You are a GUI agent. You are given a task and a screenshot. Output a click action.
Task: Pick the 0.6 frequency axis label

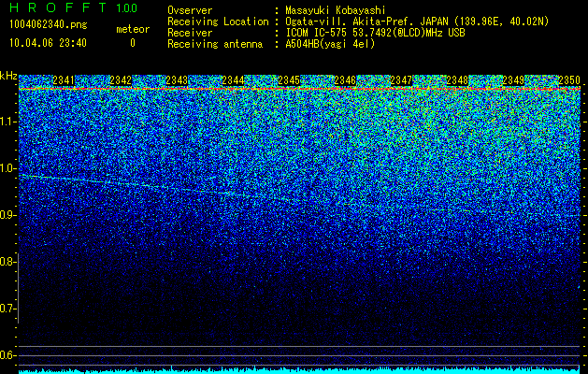[x=7, y=355]
